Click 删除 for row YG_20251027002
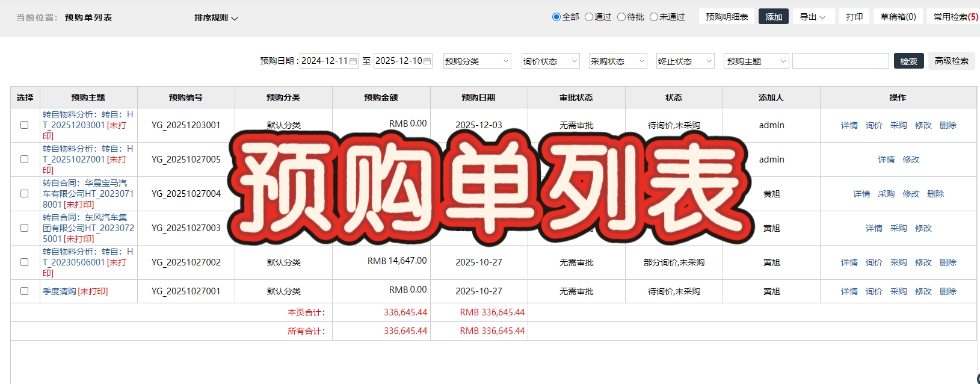980x384 pixels. tap(948, 262)
